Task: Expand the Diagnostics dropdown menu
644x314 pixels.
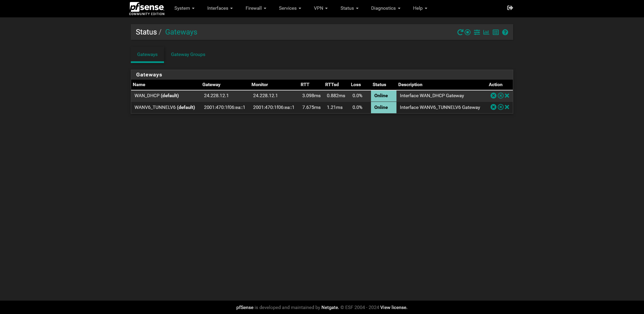Action: tap(385, 8)
